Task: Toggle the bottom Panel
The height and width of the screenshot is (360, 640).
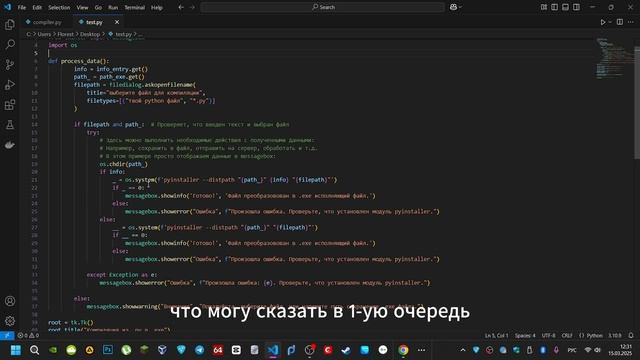Action: 565,7
